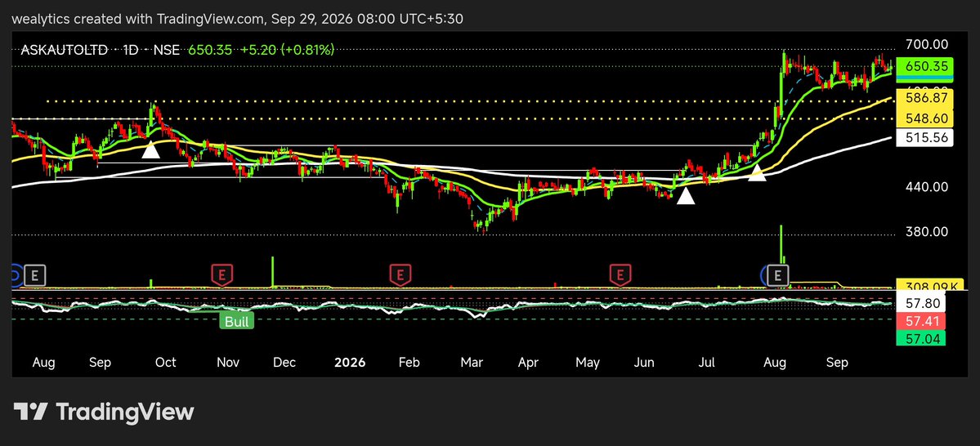This screenshot has width=980, height=446.
Task: Open the red E earnings marker between May and Jun
Action: click(620, 274)
